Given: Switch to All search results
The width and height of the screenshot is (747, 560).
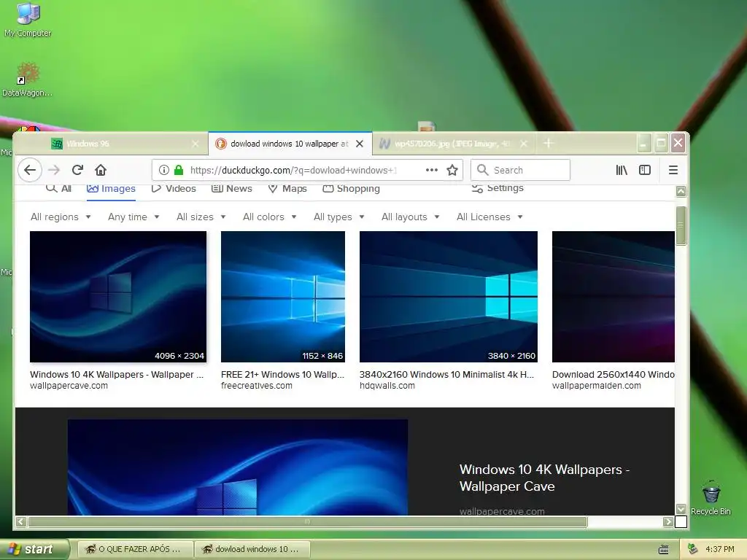Looking at the screenshot, I should tap(58, 189).
